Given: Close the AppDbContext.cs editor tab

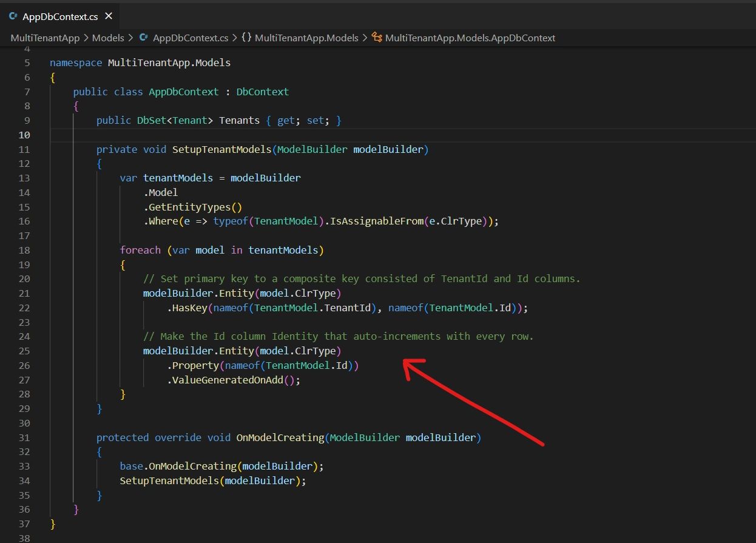Looking at the screenshot, I should (x=109, y=16).
